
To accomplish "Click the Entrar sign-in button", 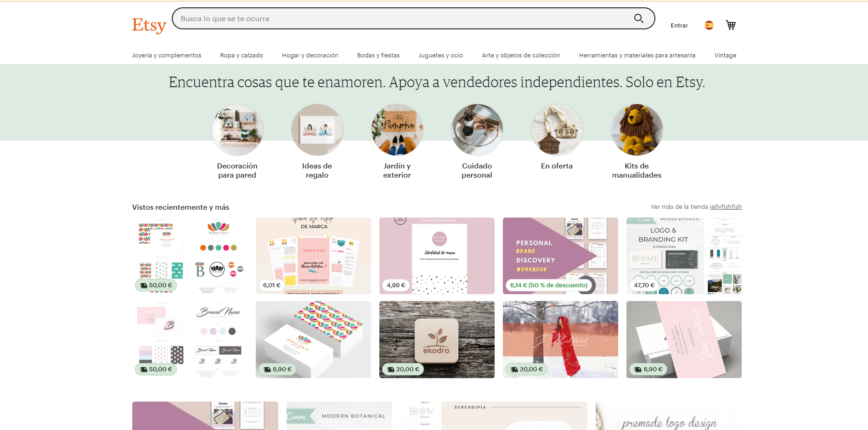I will tap(679, 26).
